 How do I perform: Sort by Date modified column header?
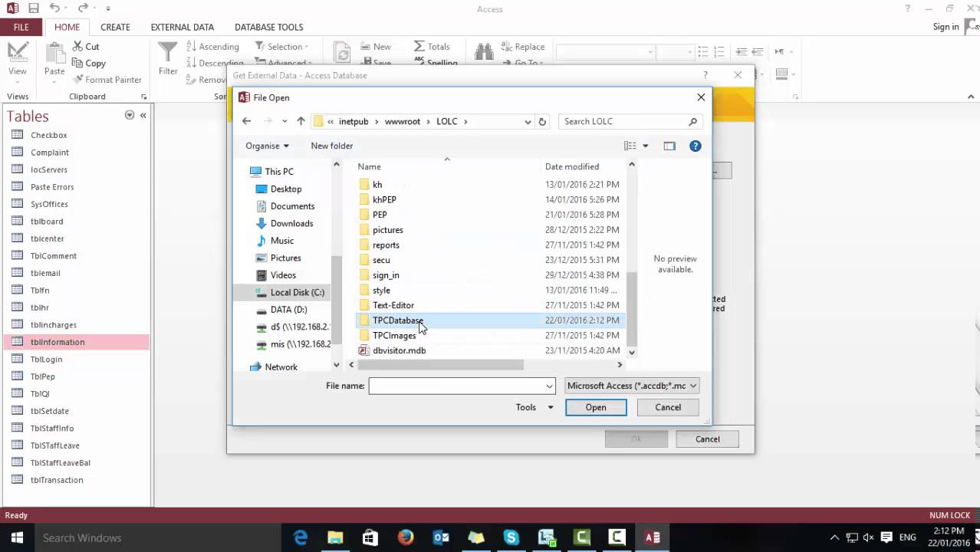tap(572, 166)
